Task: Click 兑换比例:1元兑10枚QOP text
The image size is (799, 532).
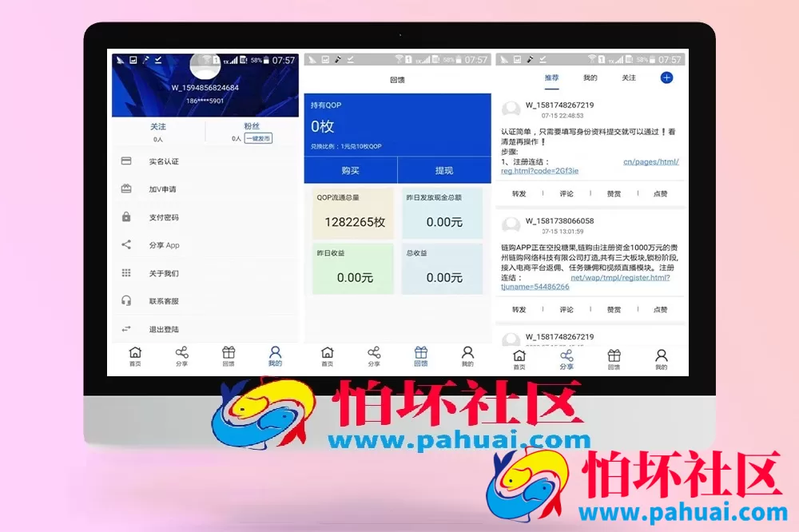Action: point(346,146)
